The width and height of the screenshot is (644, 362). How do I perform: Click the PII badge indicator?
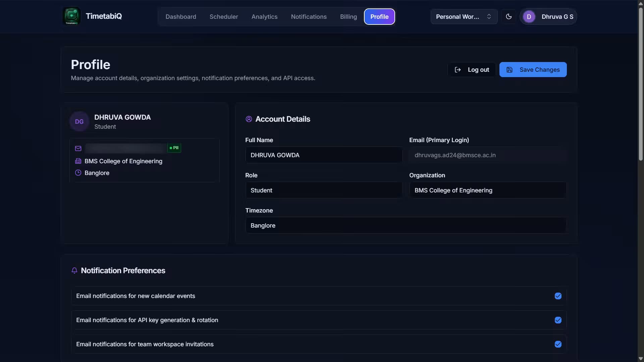coord(174,148)
